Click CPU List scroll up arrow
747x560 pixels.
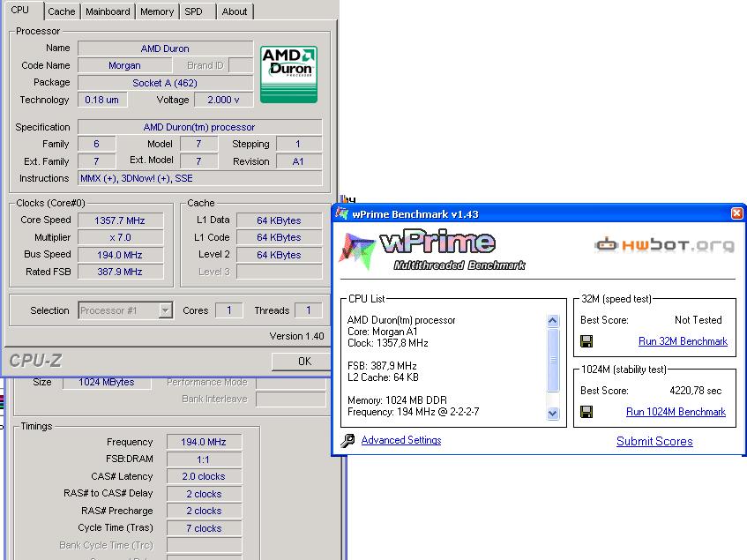click(x=553, y=320)
